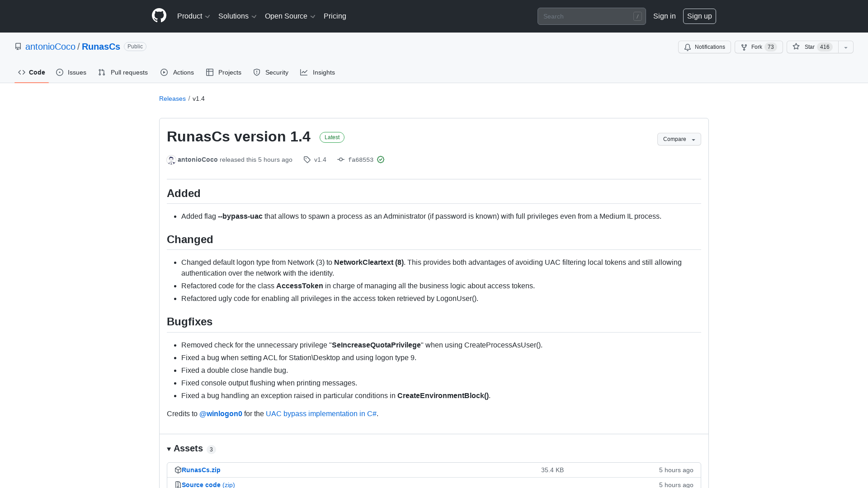Open Security via the shield icon
The height and width of the screenshot is (488, 868).
coord(257,72)
